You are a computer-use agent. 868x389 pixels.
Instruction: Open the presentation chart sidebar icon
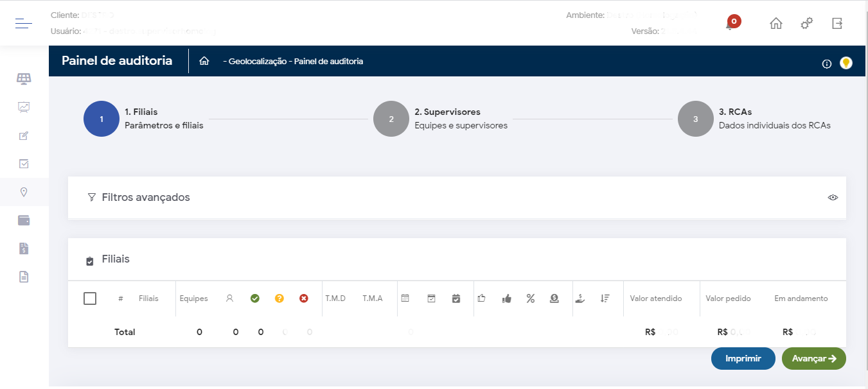tap(24, 107)
